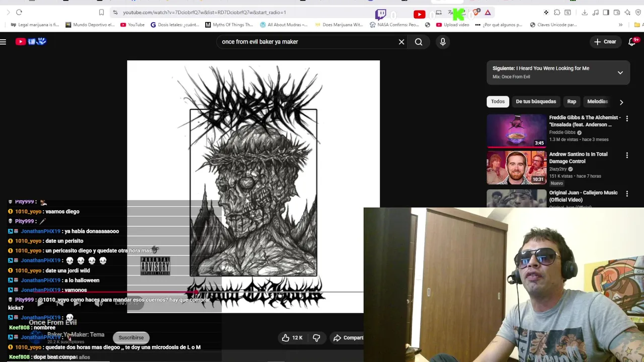Select the 'Rap' filter chip
The height and width of the screenshot is (362, 644).
(572, 102)
